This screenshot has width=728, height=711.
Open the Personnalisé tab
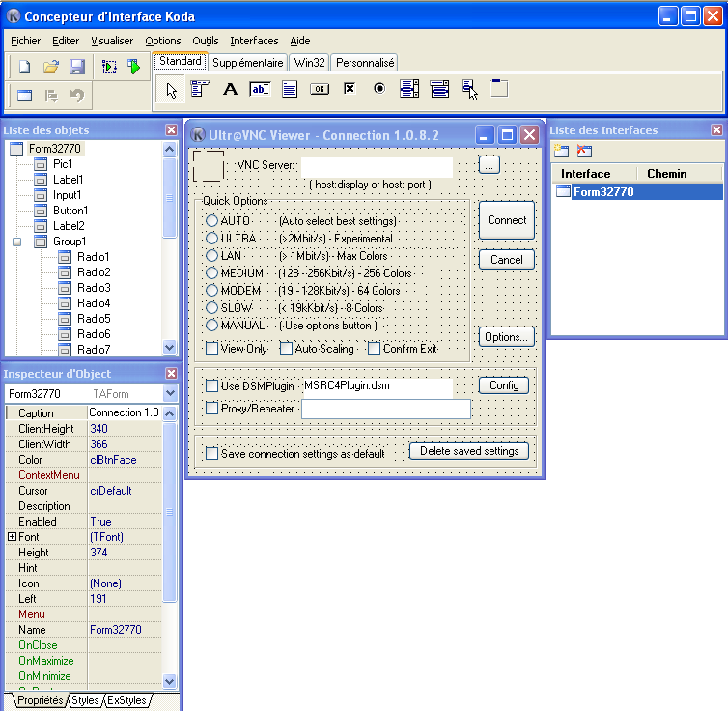coord(364,62)
